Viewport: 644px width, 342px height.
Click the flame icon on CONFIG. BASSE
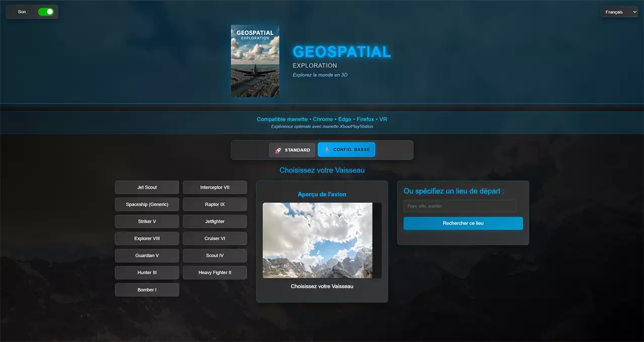(x=326, y=149)
